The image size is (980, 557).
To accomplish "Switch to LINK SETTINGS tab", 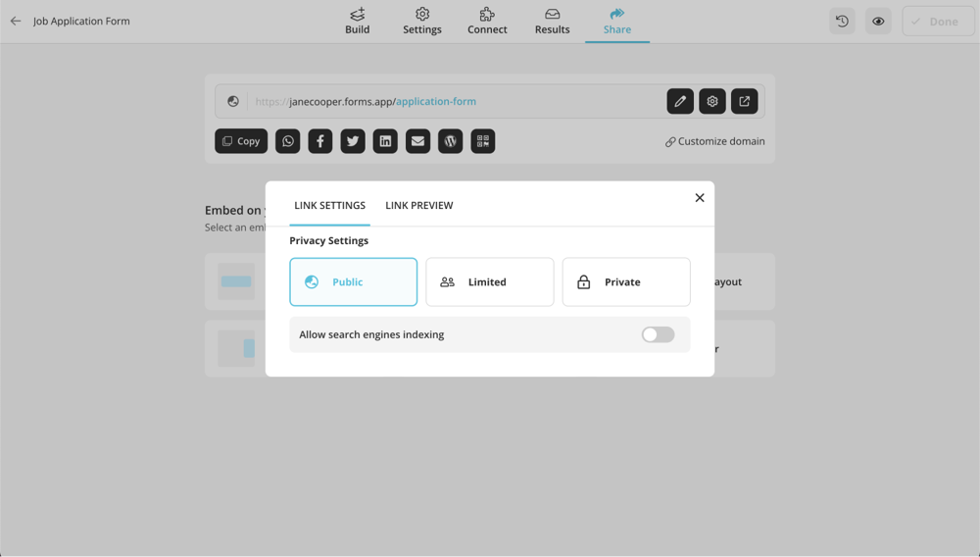I will [x=329, y=206].
